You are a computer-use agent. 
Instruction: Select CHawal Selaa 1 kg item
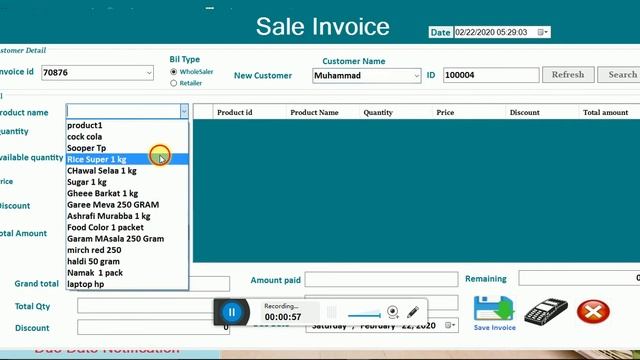click(x=127, y=171)
